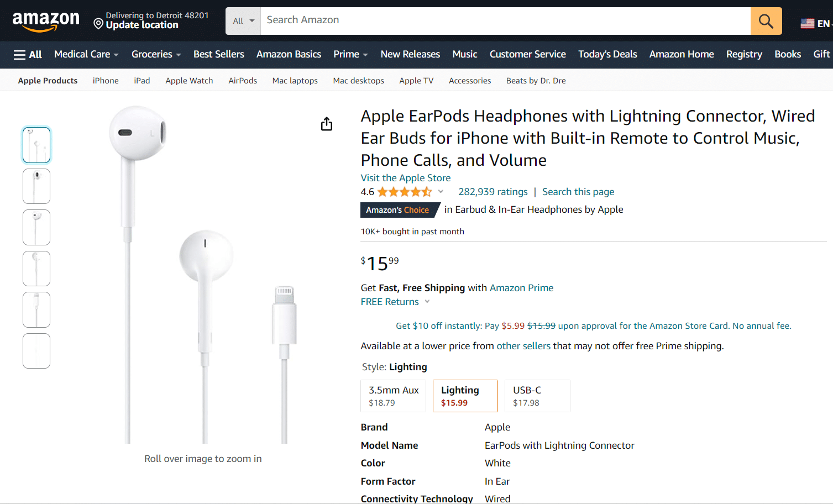Visit the Apple Store link

tap(405, 178)
